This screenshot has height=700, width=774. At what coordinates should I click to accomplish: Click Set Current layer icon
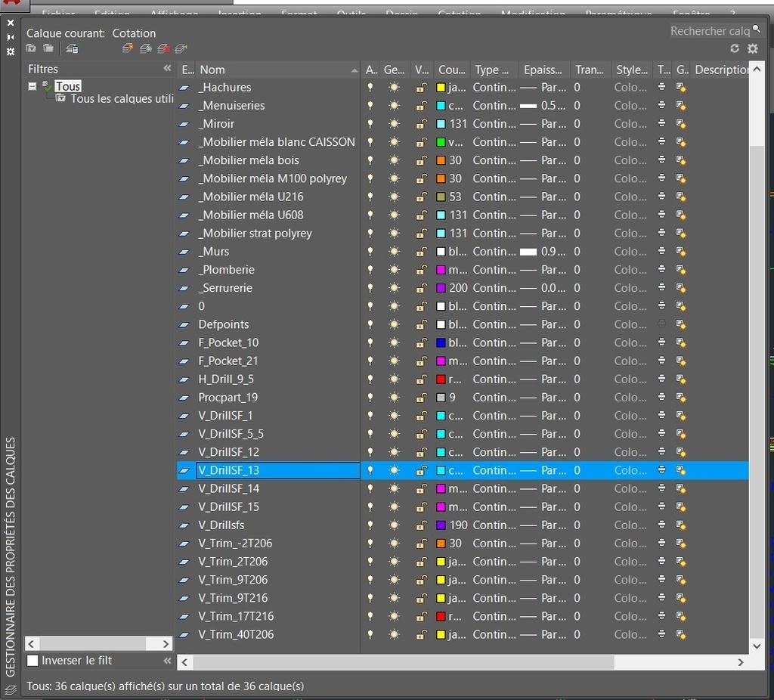point(181,48)
